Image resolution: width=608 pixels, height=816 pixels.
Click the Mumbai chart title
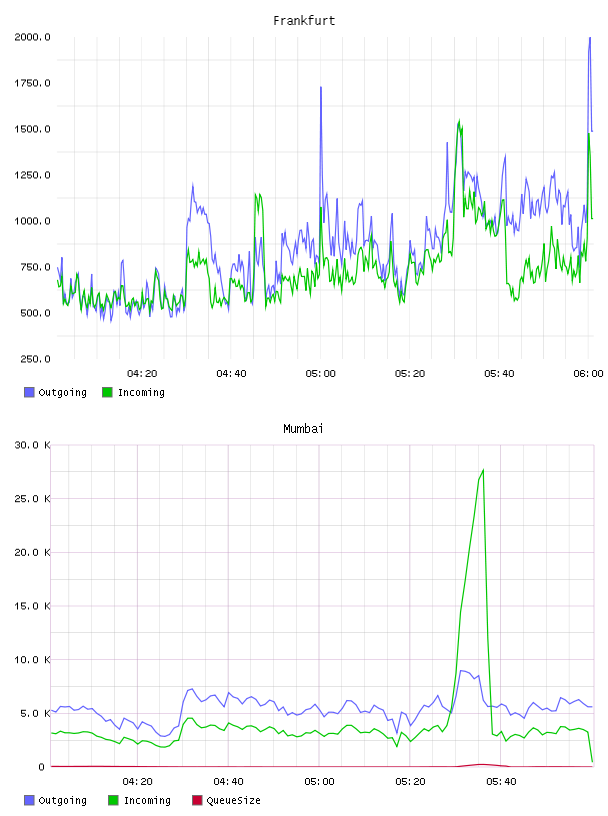(x=303, y=429)
